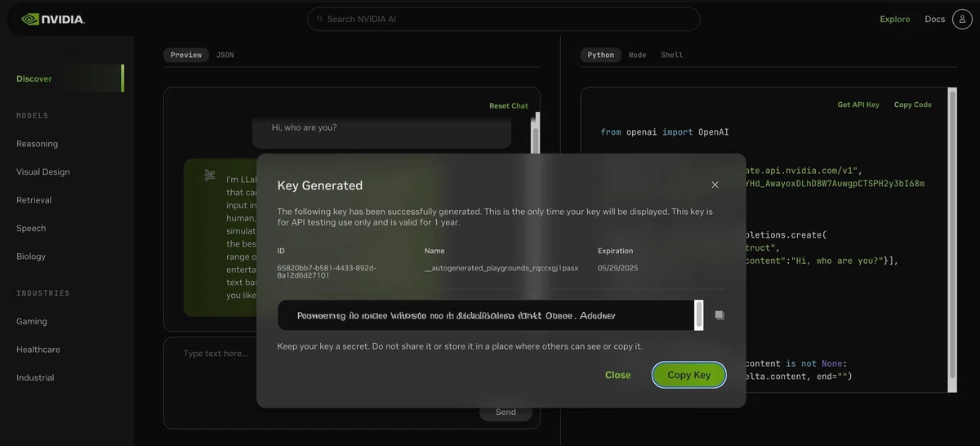Switch to the Preview tab
The height and width of the screenshot is (446, 980).
(186, 55)
